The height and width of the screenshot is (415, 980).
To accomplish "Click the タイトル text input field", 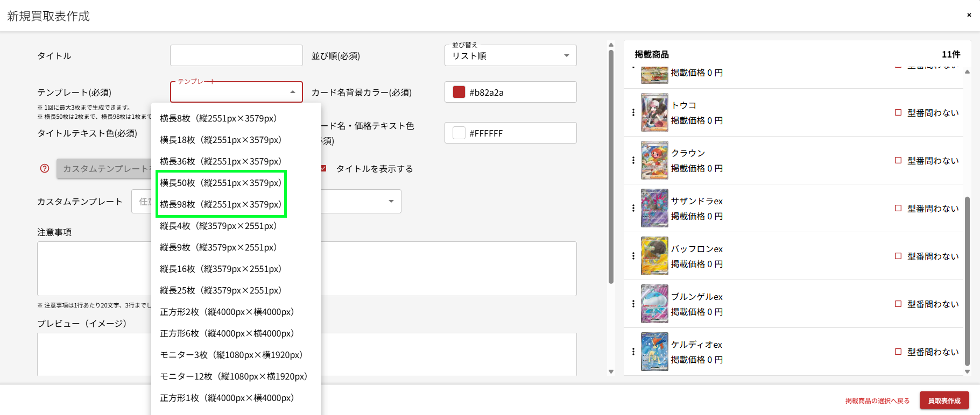I will tap(236, 55).
